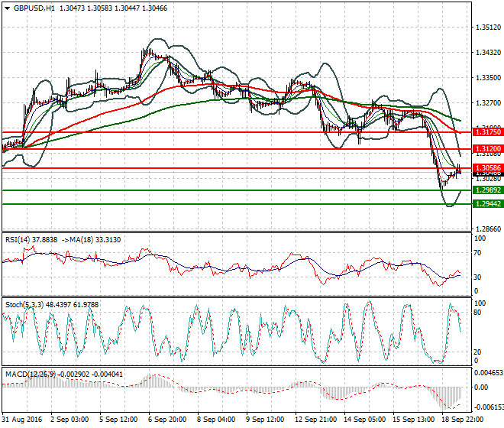Click the 2 Sep 03:00 time axis label
This screenshot has width=504, height=428.
click(x=69, y=420)
